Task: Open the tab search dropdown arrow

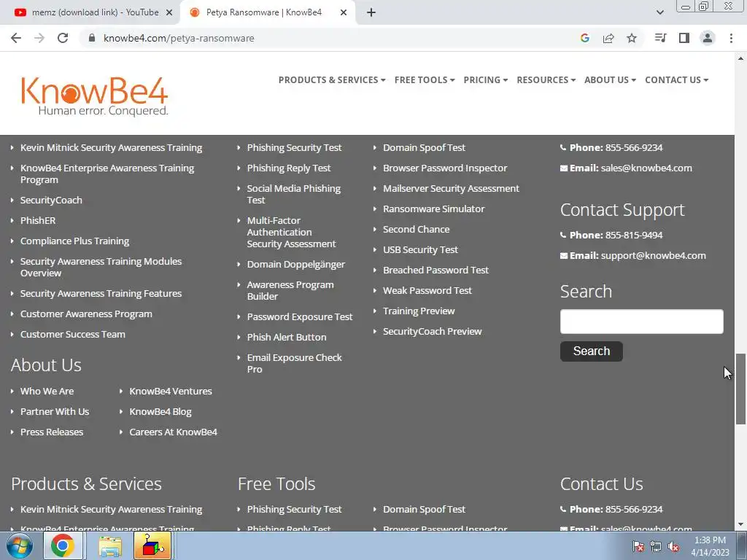Action: [x=659, y=13]
